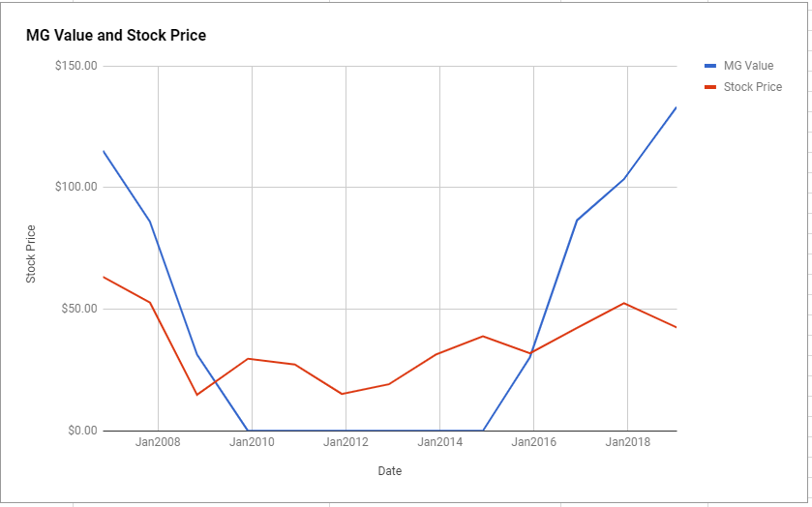Select the red Stock Price legend swatch
812x507 pixels.
tap(710, 87)
